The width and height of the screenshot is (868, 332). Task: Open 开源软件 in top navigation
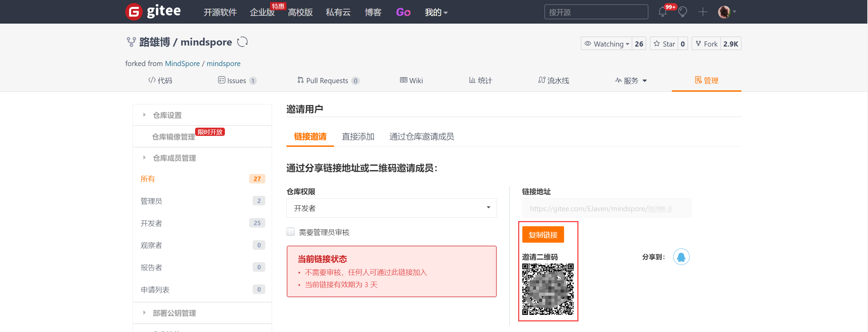pyautogui.click(x=220, y=12)
